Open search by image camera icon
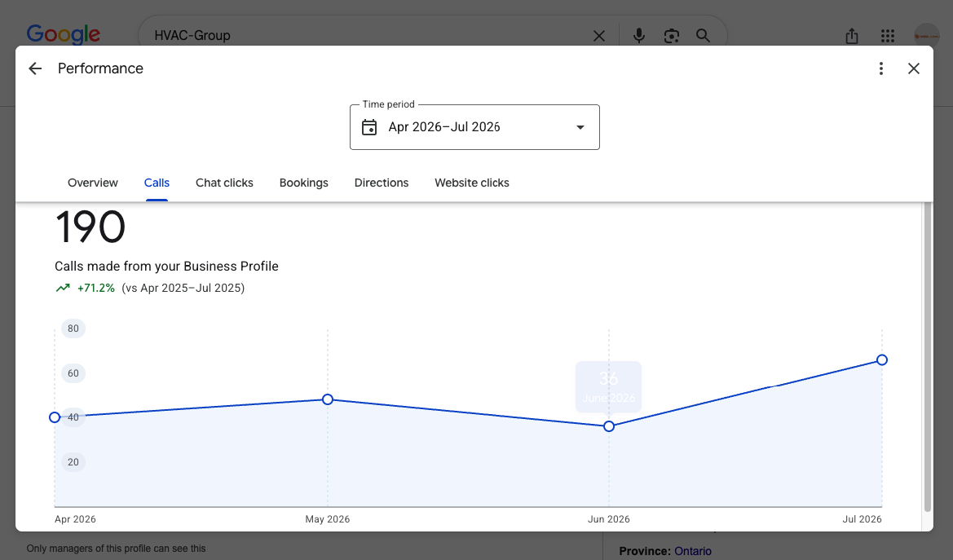953x560 pixels. click(x=671, y=36)
